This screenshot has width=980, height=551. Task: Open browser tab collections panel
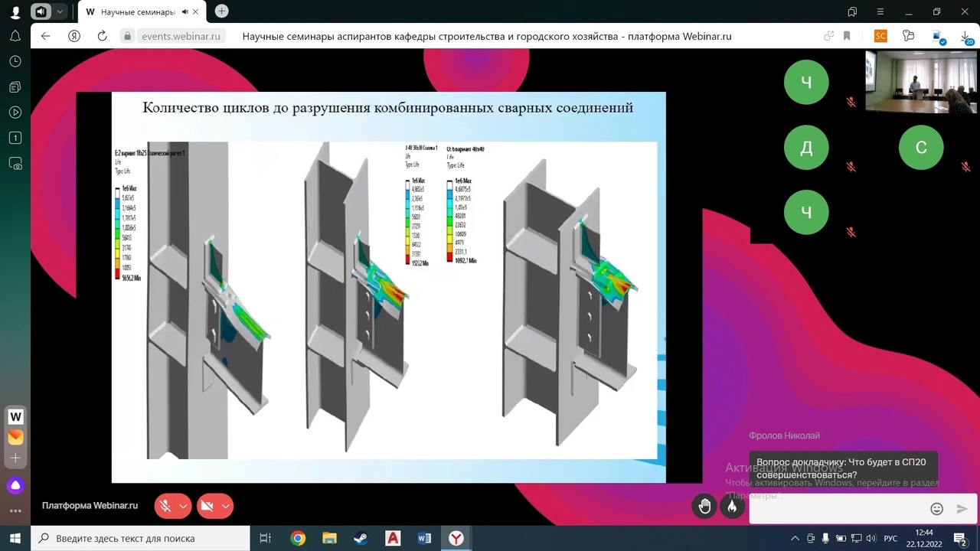coord(852,11)
